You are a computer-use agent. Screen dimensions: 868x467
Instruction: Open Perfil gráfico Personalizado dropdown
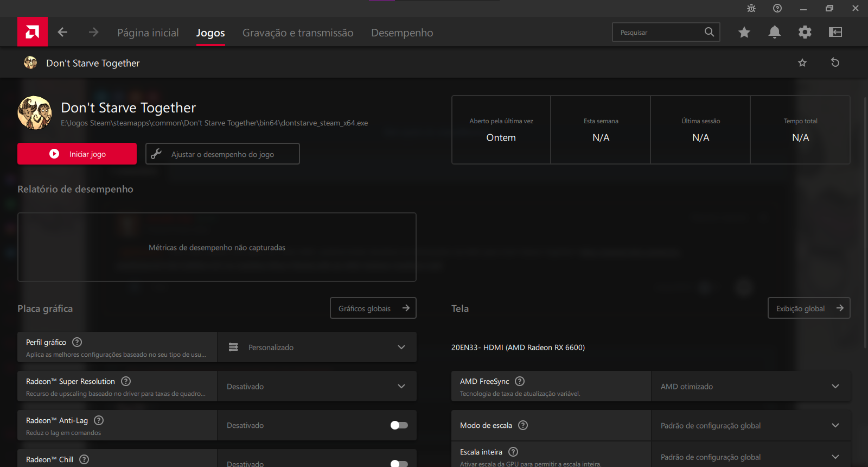click(317, 347)
